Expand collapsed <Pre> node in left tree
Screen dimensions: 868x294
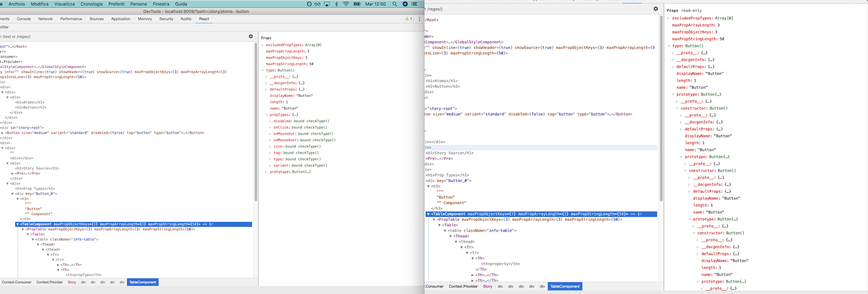coord(13,174)
